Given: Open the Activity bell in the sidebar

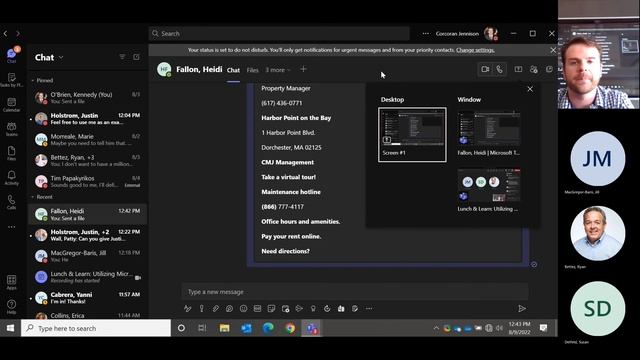Looking at the screenshot, I should pyautogui.click(x=11, y=178).
